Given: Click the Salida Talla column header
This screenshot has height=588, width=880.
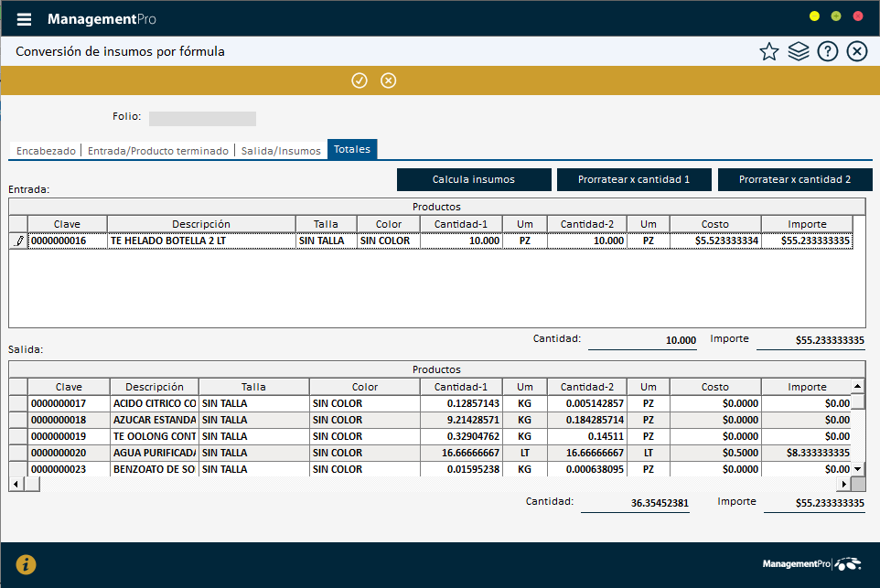Looking at the screenshot, I should 253,387.
